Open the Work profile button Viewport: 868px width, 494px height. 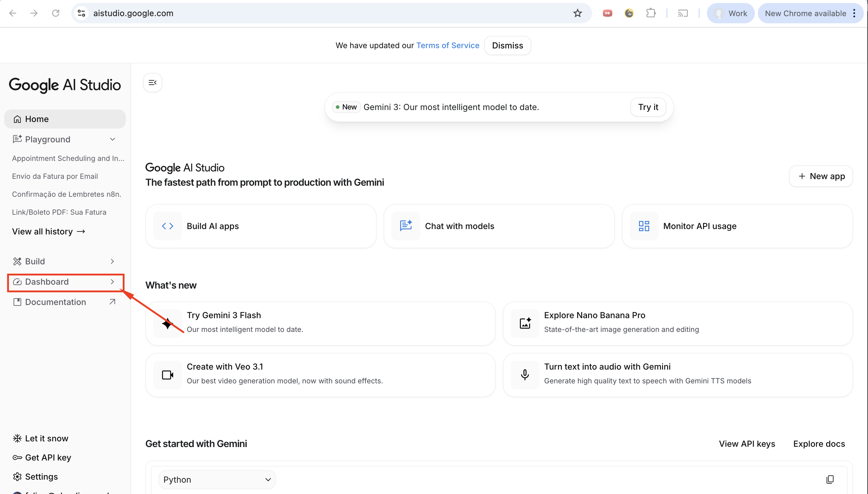tap(730, 13)
